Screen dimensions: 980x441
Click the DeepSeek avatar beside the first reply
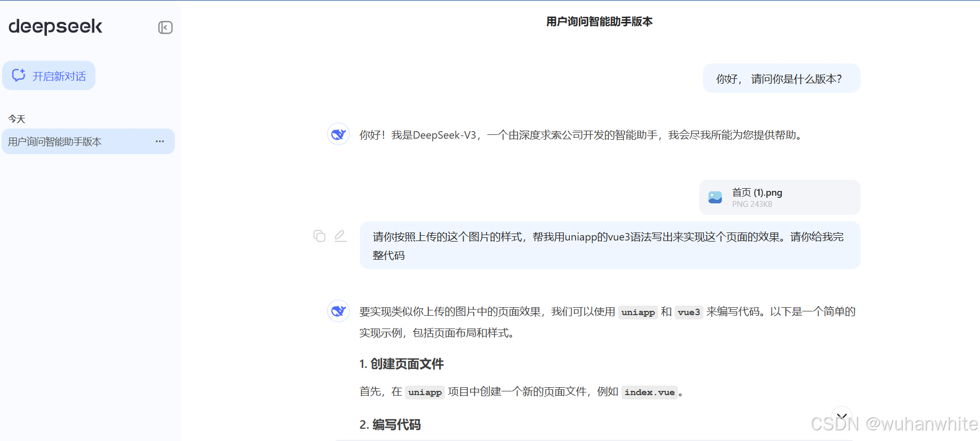click(338, 134)
